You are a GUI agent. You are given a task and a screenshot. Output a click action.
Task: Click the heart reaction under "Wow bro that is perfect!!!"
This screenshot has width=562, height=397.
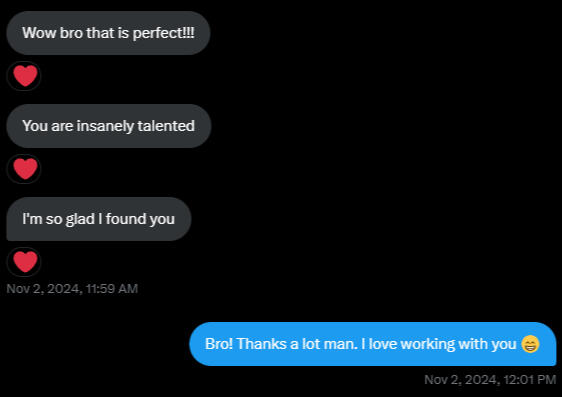[x=24, y=76]
